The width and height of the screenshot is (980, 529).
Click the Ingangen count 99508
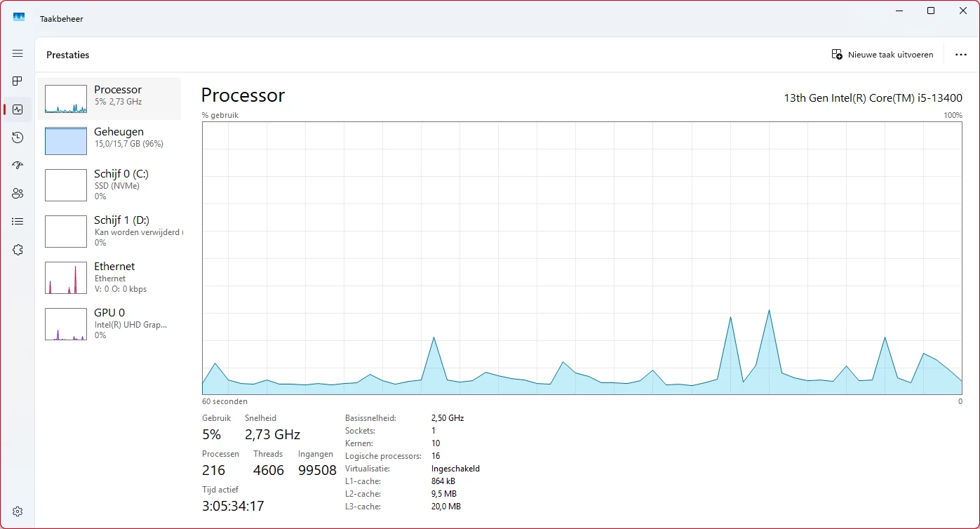coord(317,470)
